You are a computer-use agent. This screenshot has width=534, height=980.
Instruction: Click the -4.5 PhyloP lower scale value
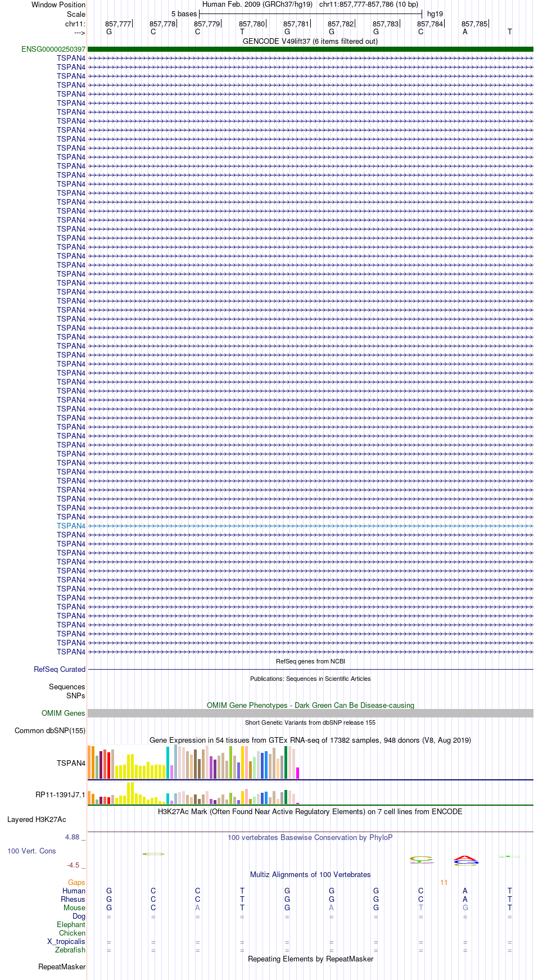click(73, 866)
